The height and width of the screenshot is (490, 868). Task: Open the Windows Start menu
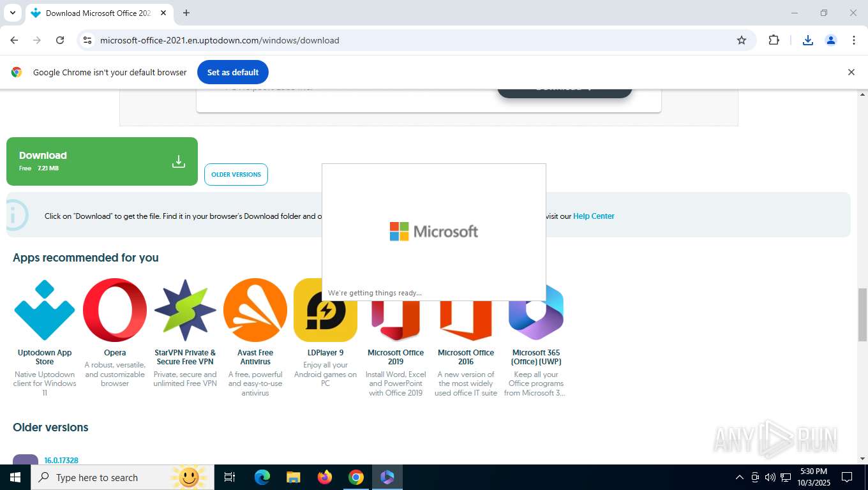15,477
